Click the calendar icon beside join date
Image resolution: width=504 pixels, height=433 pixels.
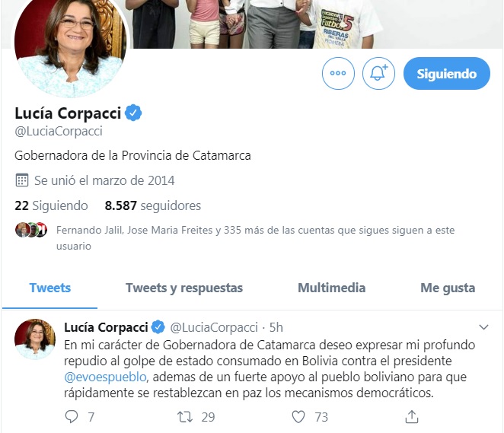point(22,180)
